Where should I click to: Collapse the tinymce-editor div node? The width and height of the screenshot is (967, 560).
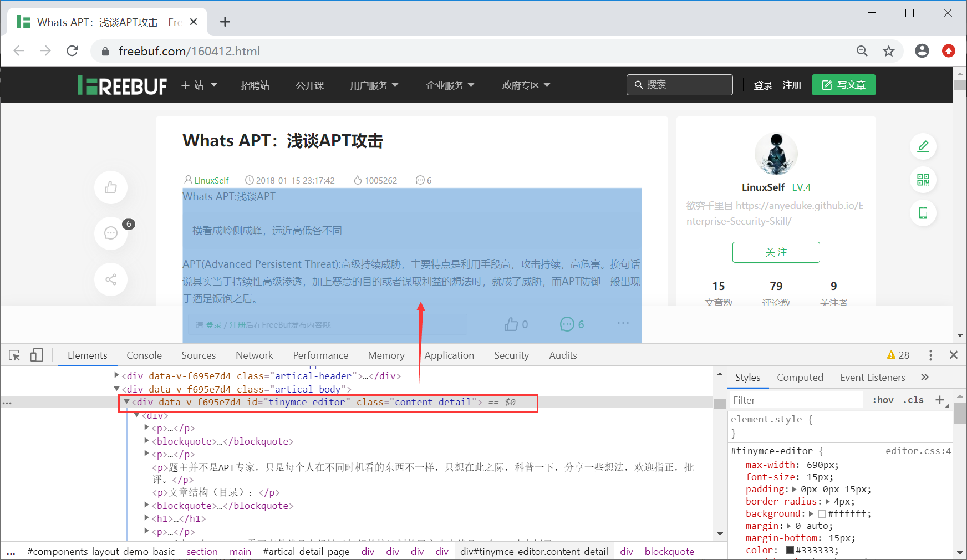(x=126, y=402)
